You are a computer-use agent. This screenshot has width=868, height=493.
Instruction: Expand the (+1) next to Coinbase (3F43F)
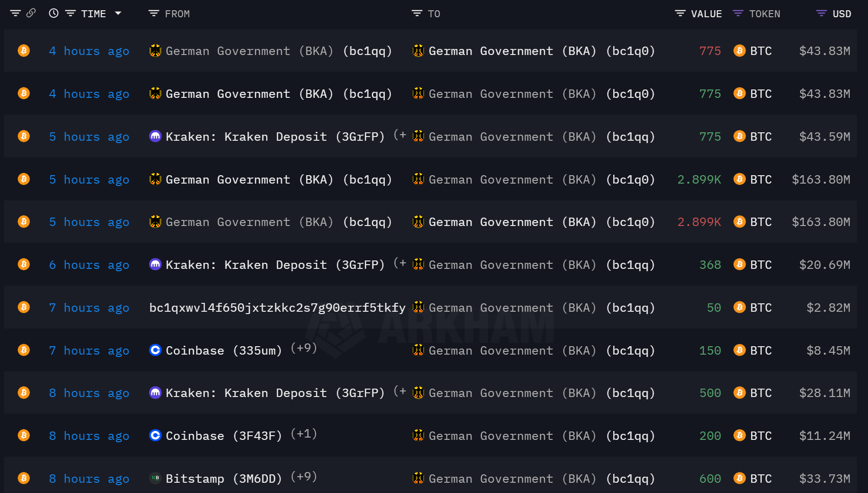pos(304,434)
